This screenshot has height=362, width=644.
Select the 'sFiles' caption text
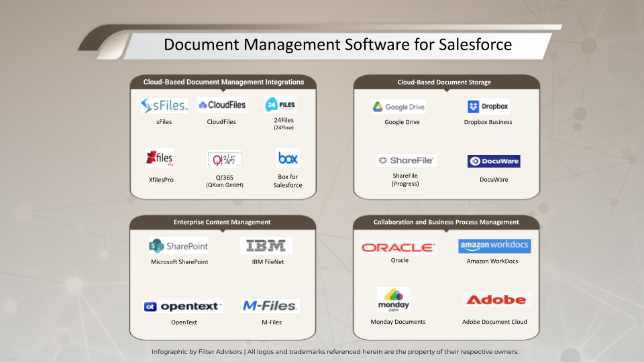164,122
